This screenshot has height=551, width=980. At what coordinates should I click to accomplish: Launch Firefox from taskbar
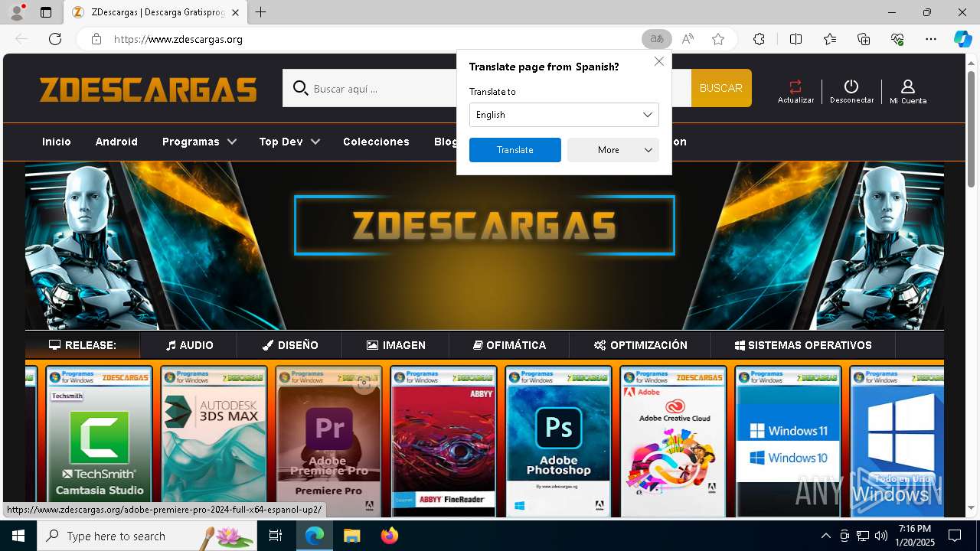pos(390,536)
